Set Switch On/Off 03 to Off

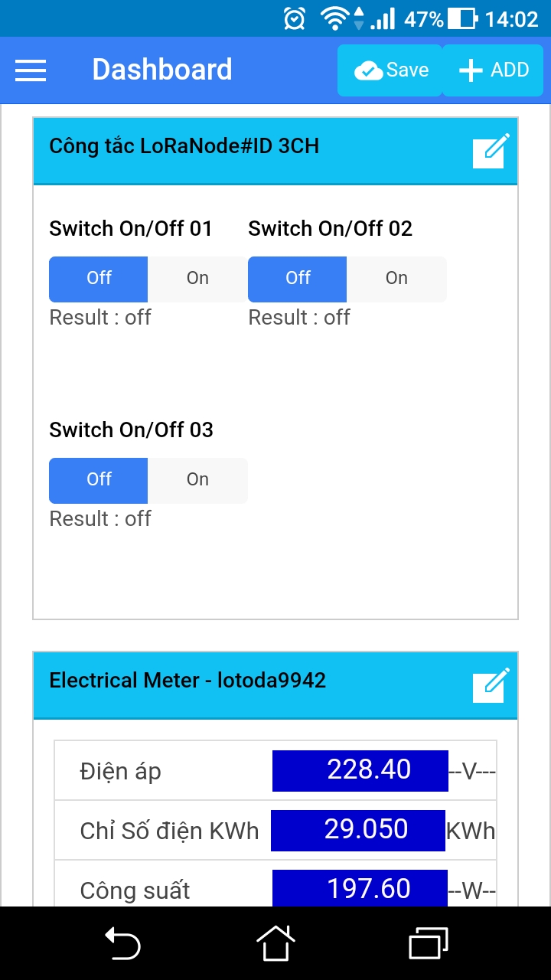pyautogui.click(x=99, y=480)
